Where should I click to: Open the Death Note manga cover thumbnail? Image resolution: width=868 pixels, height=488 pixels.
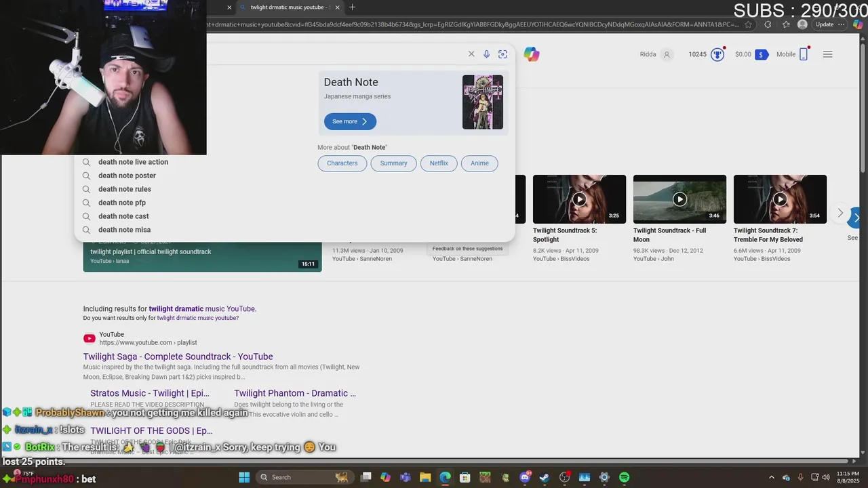(483, 102)
